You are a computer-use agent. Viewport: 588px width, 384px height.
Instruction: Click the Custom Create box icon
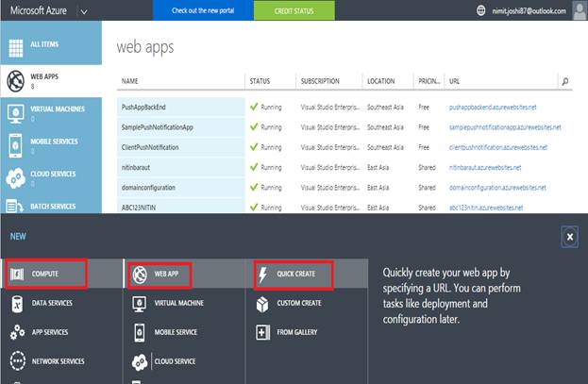tap(262, 304)
